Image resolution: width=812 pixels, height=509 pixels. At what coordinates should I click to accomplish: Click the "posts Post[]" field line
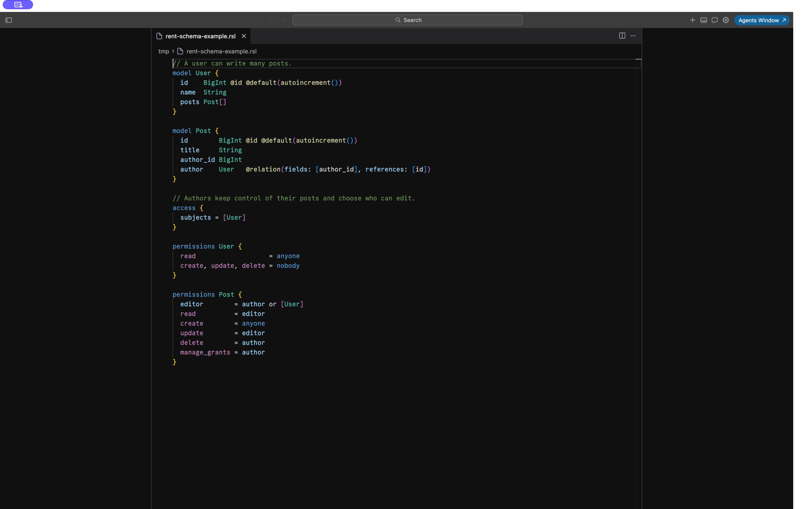coord(203,102)
